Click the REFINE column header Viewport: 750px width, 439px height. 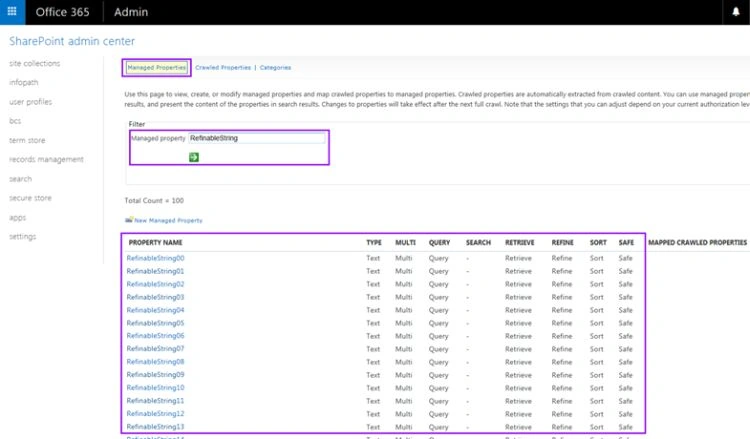pos(562,242)
